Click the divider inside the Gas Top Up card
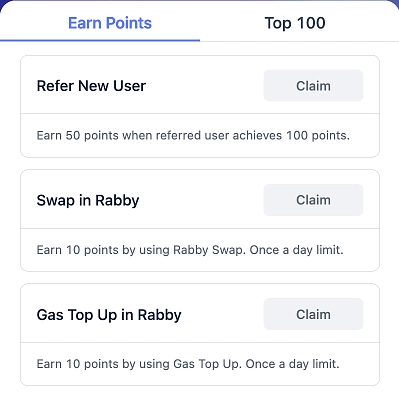Viewport: 399px width, 401px height. coord(200,342)
